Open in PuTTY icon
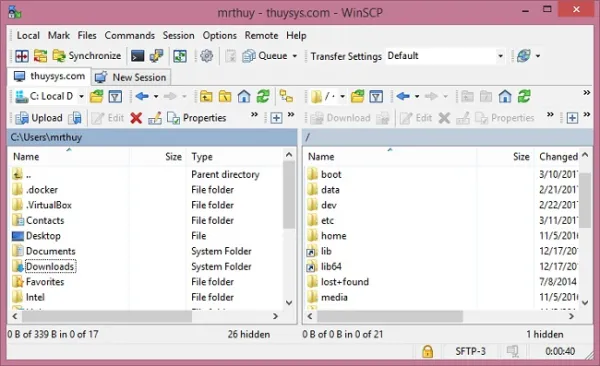 click(x=156, y=56)
